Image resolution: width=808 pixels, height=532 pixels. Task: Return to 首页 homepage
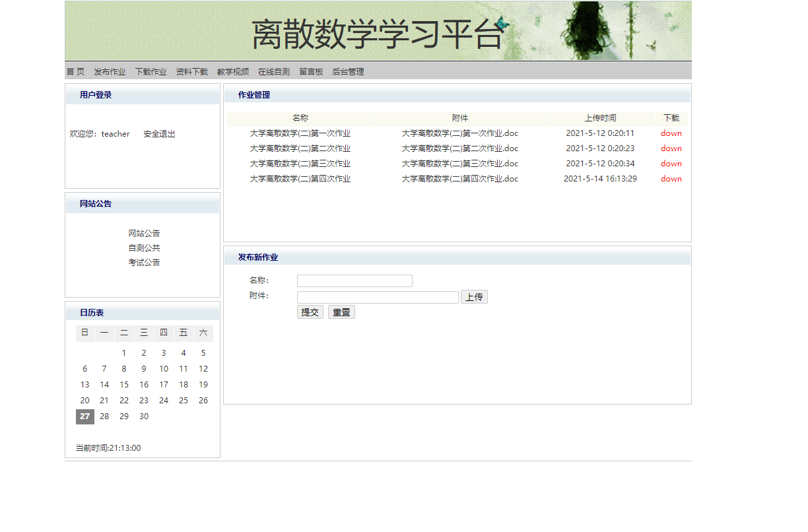click(75, 71)
